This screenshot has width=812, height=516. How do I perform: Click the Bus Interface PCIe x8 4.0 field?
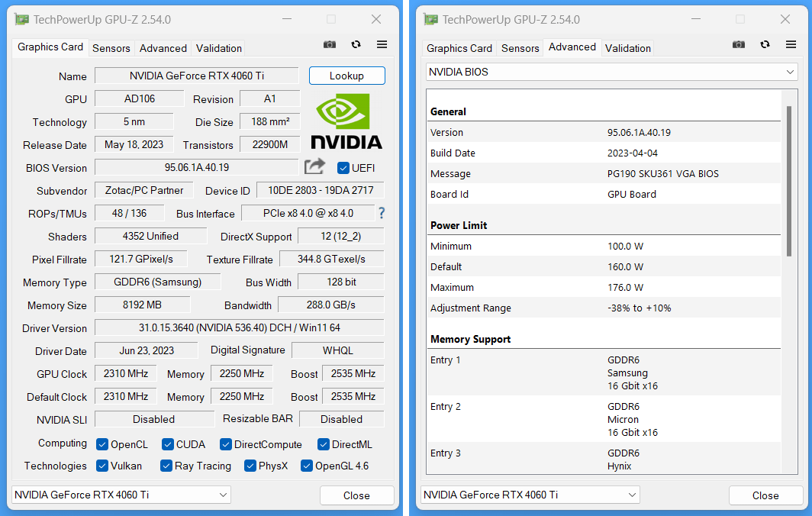(308, 213)
